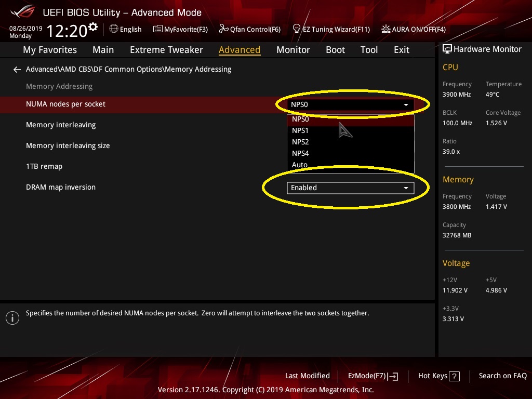The image size is (532, 399).
Task: Click the back arrow in breadcrumb
Action: 17,70
